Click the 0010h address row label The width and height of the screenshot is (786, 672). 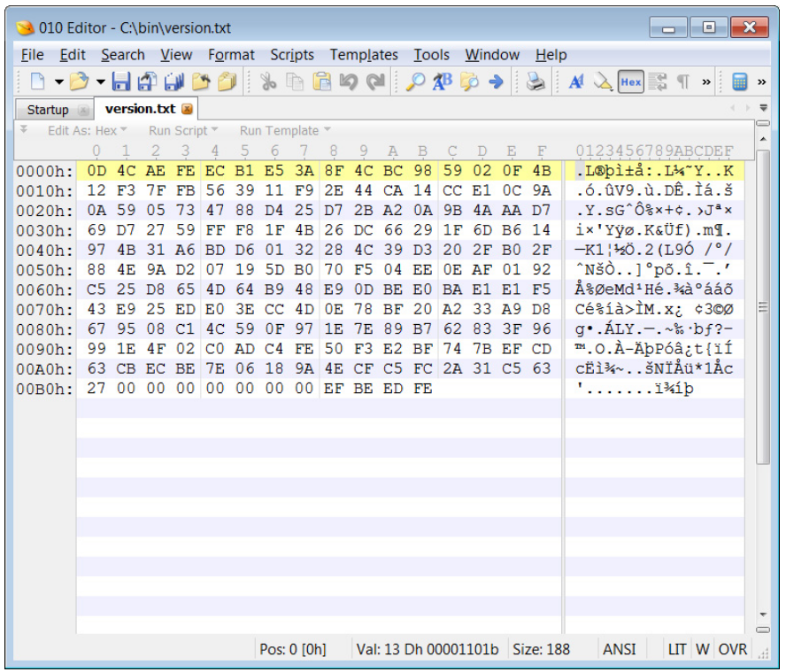click(x=44, y=191)
